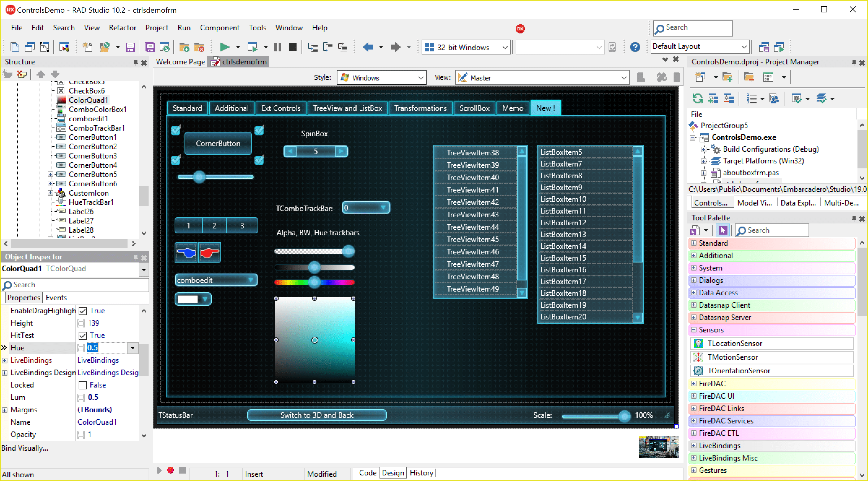Toggle the Locked property checkbox
868x481 pixels.
[x=83, y=385]
